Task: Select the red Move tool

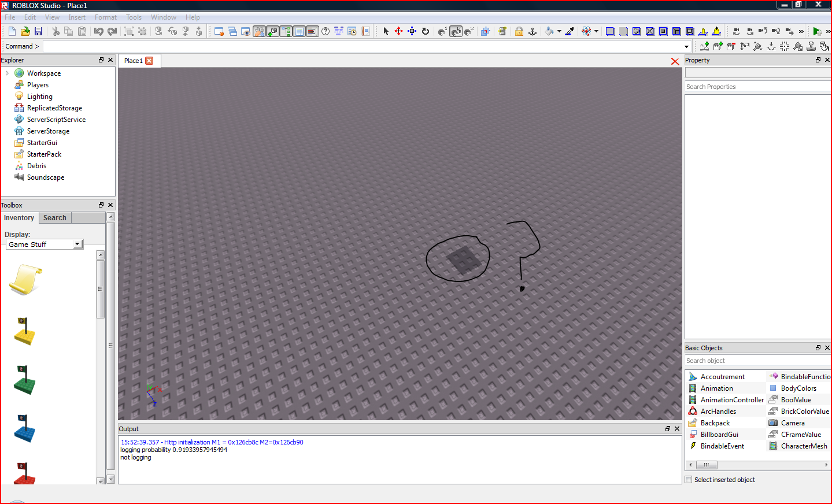Action: tap(398, 31)
